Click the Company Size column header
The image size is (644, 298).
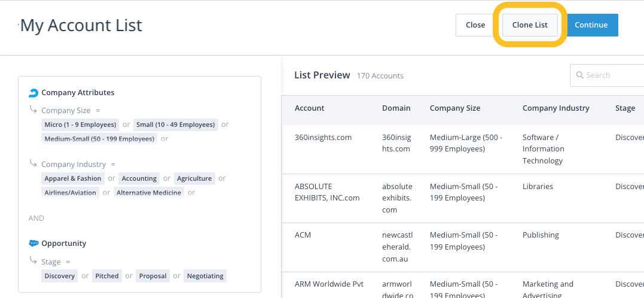(454, 108)
